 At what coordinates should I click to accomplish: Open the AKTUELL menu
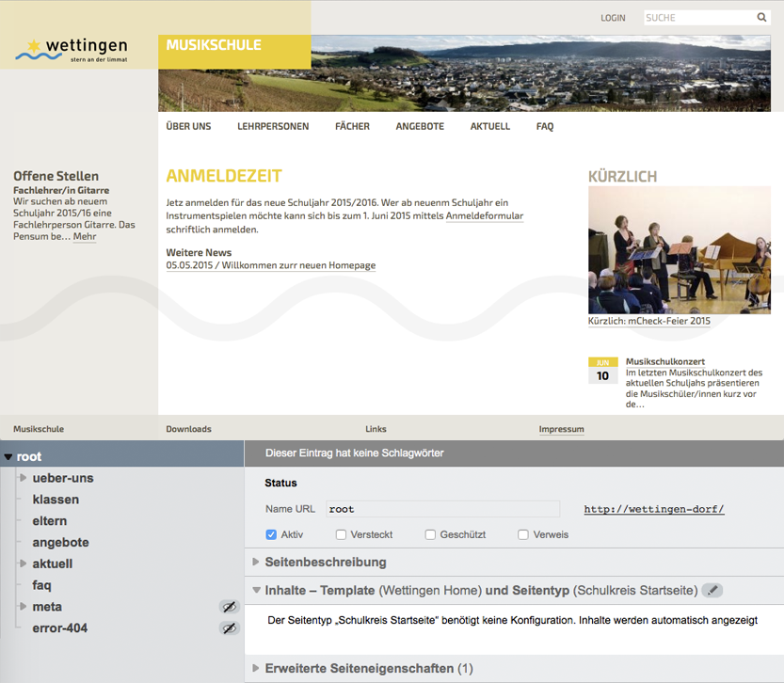490,126
